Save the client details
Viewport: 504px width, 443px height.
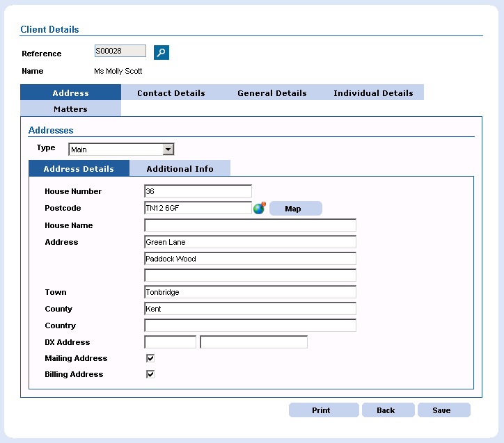pos(444,410)
